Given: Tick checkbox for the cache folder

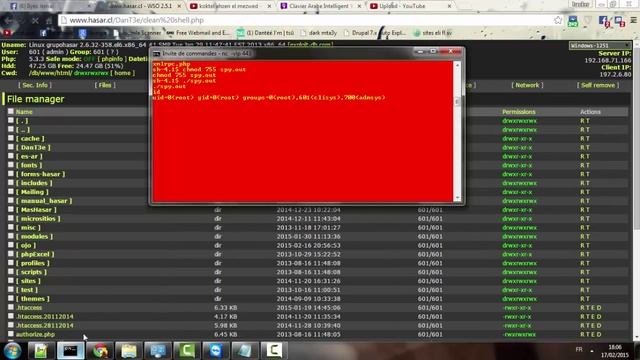Looking at the screenshot, I should 11,138.
